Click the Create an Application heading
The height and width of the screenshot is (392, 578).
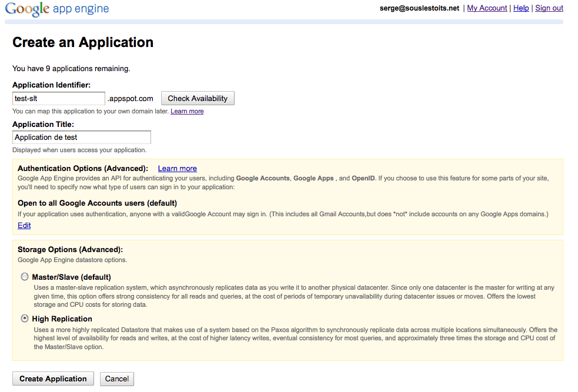coord(83,42)
